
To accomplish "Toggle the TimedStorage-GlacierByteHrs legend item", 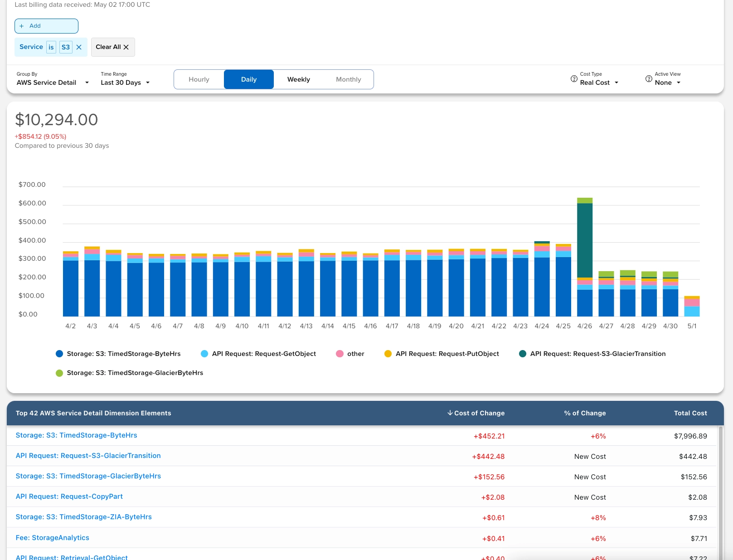I will pyautogui.click(x=129, y=373).
